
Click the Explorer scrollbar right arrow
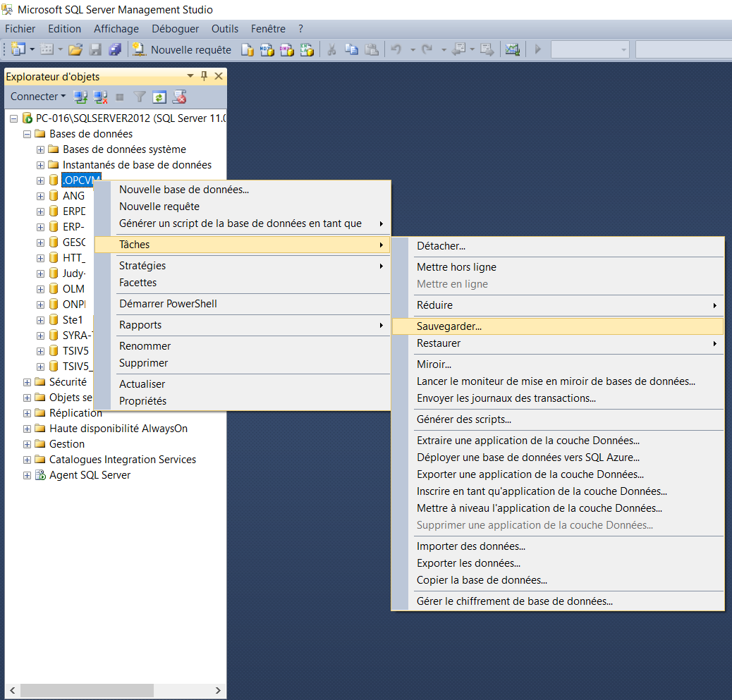coord(218,690)
